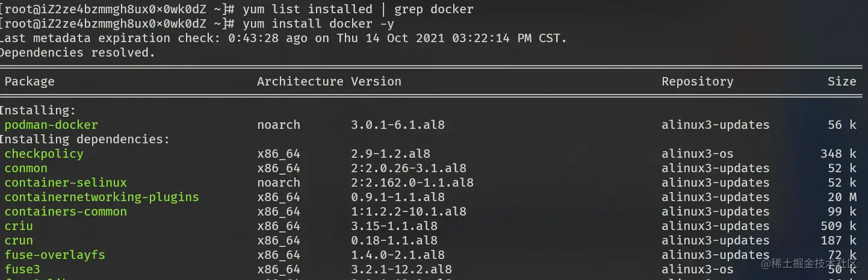The width and height of the screenshot is (868, 280).
Task: Click the podman-docker package name
Action: click(51, 125)
